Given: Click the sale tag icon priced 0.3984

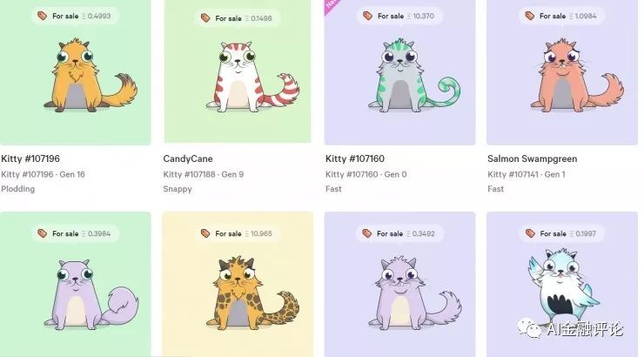Looking at the screenshot, I should coord(43,233).
